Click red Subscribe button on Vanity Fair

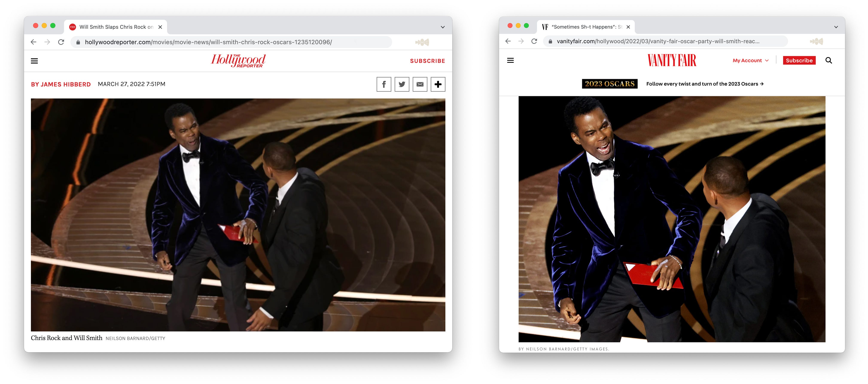click(x=799, y=60)
